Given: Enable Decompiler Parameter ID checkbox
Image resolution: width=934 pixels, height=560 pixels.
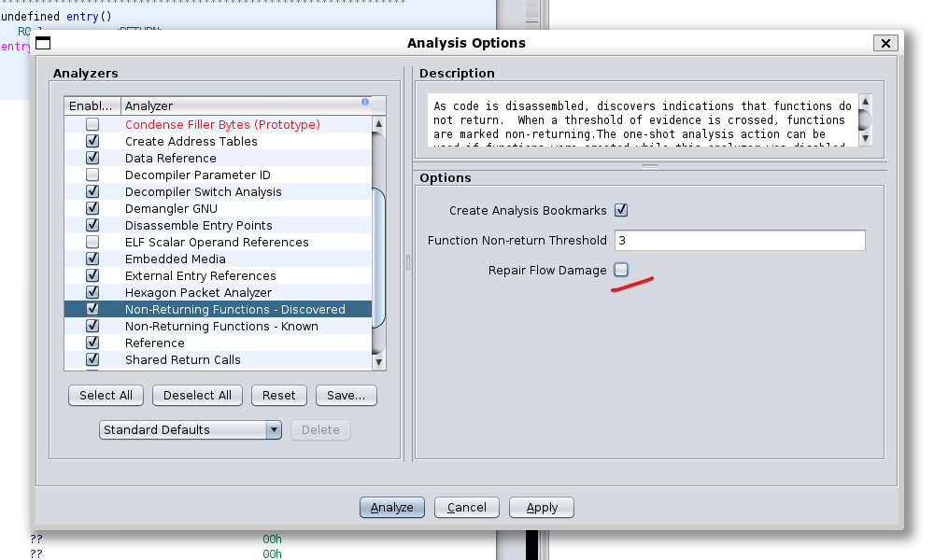Looking at the screenshot, I should pyautogui.click(x=92, y=175).
